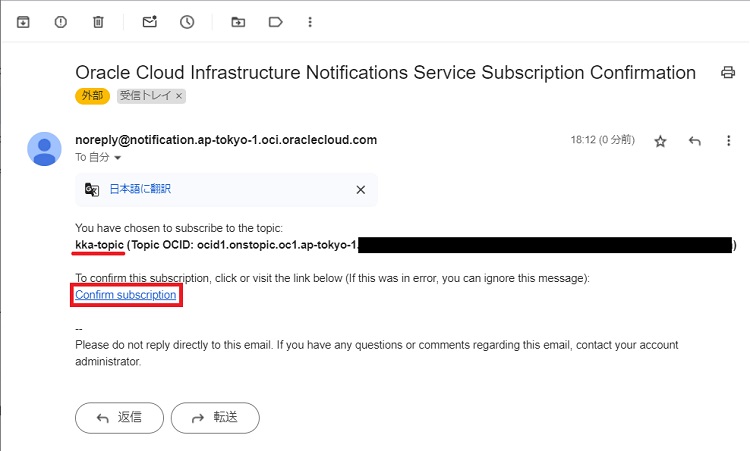Open the message's three-dot options menu
The width and height of the screenshot is (750, 451).
point(729,141)
